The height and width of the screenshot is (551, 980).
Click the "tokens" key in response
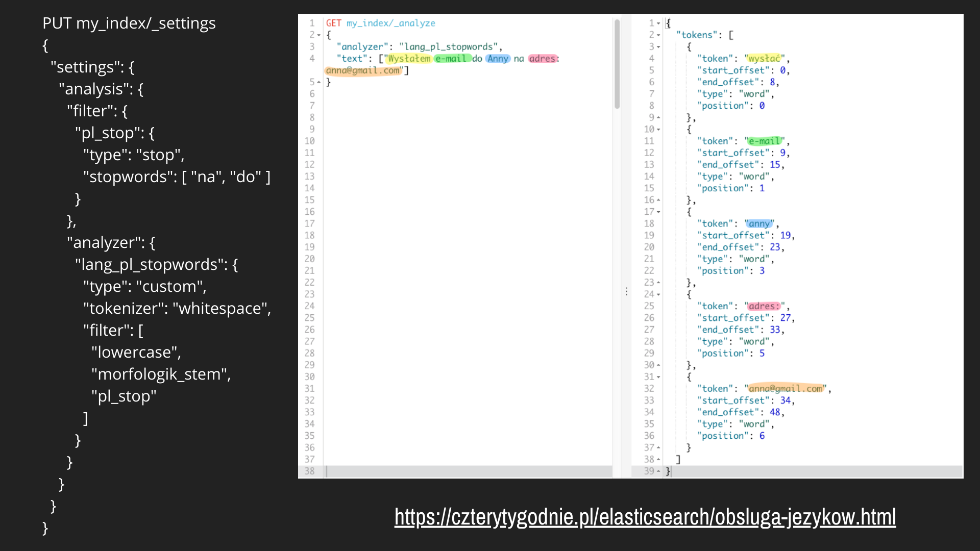(x=697, y=35)
